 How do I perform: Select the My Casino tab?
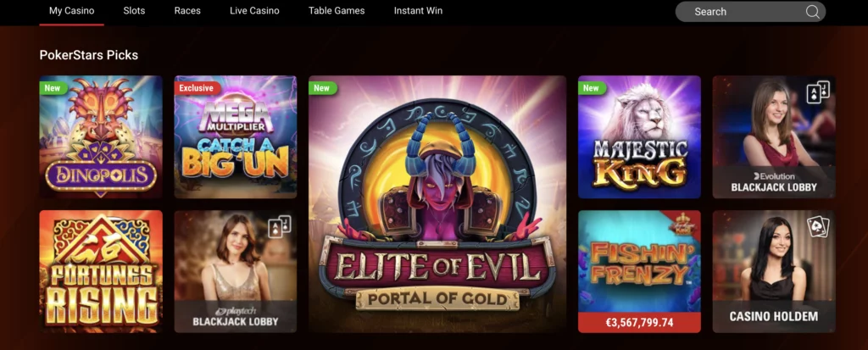click(x=71, y=10)
